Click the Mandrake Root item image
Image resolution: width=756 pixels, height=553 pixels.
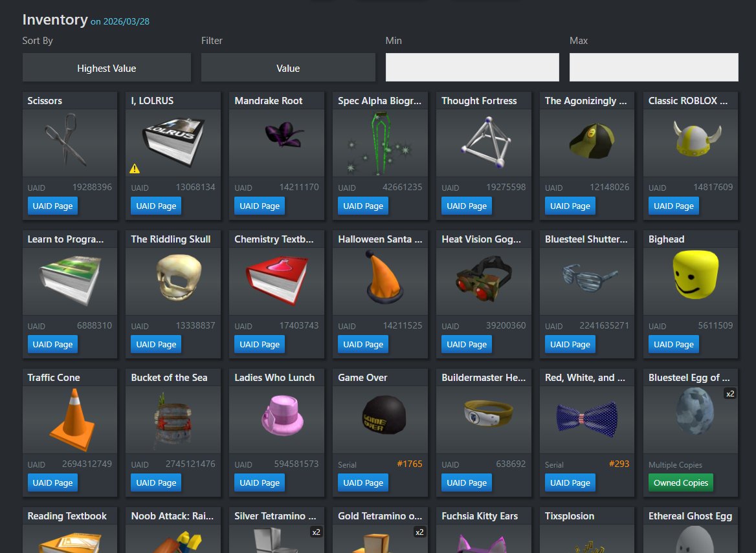[277, 142]
